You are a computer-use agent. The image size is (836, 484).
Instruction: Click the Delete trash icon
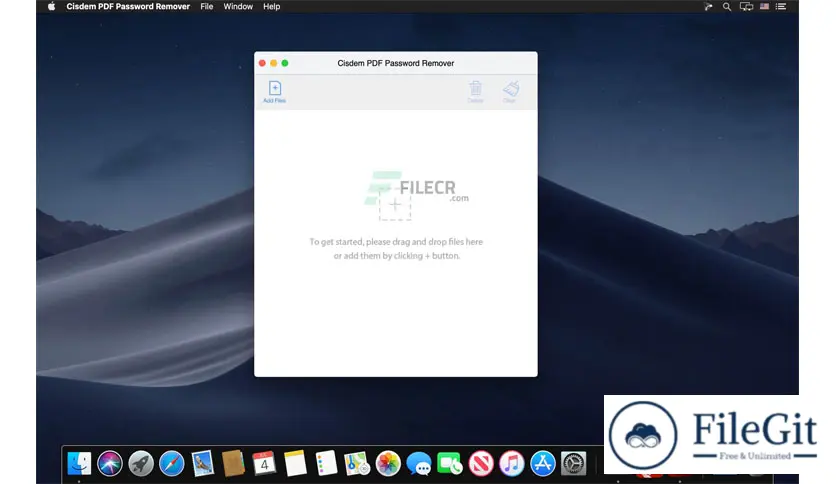point(475,91)
